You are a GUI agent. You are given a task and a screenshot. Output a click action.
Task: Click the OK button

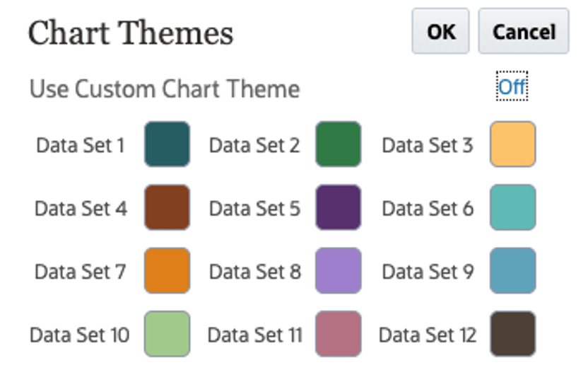coord(440,32)
